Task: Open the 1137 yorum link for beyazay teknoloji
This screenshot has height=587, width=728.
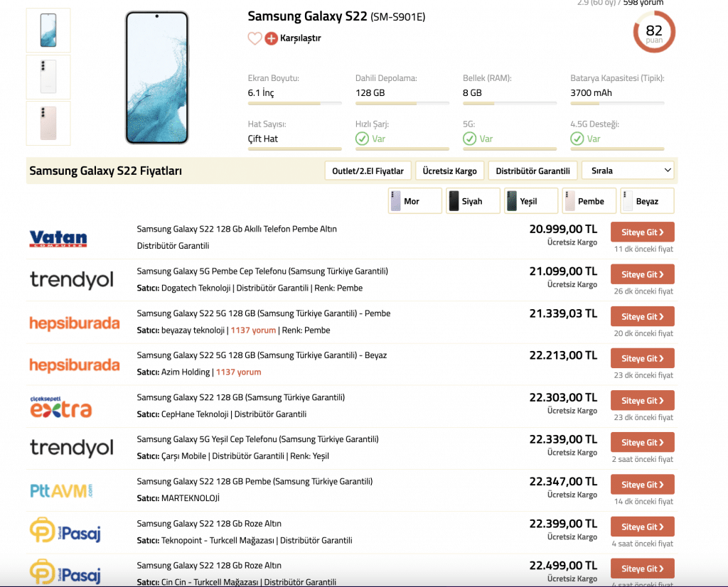Action: pyautogui.click(x=253, y=330)
